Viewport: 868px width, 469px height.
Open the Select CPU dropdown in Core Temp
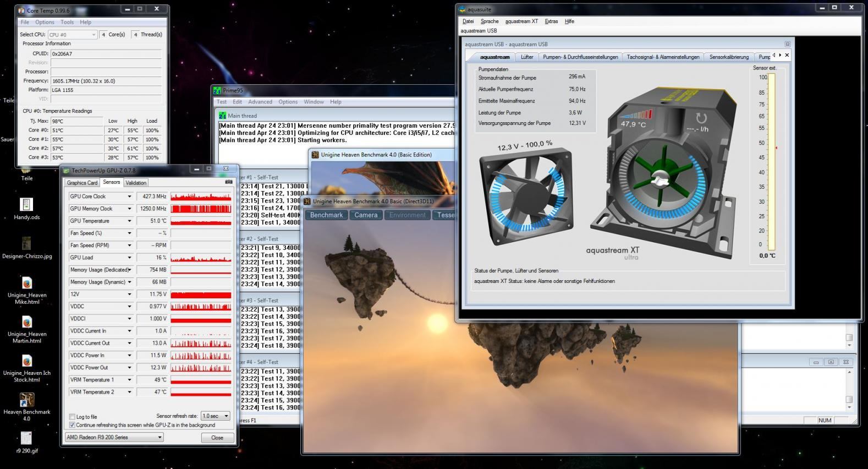(72, 34)
